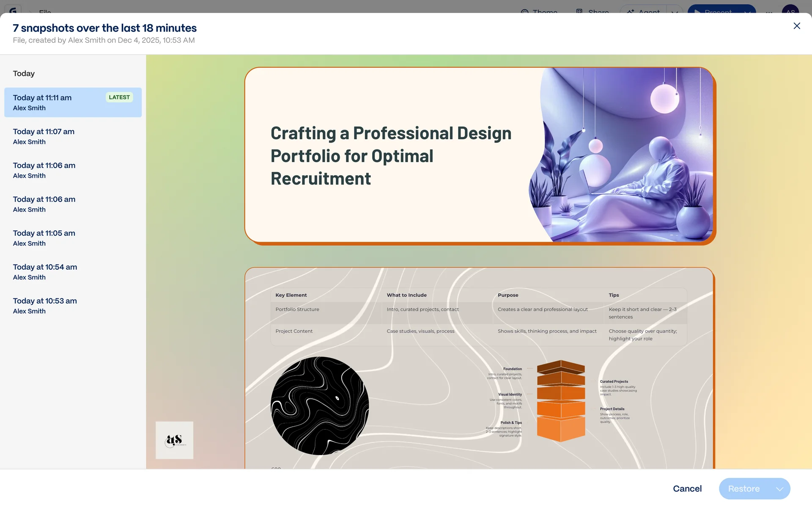Click the Restore button
The width and height of the screenshot is (812, 508).
pos(743,489)
